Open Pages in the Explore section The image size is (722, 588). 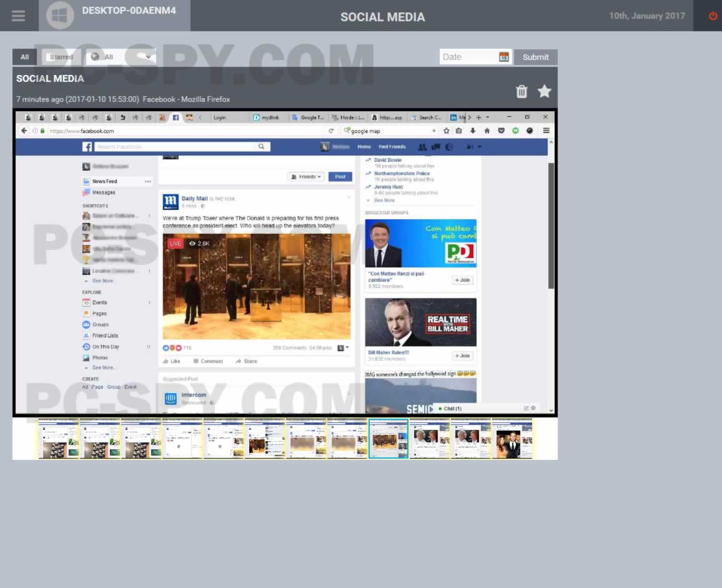pyautogui.click(x=99, y=314)
